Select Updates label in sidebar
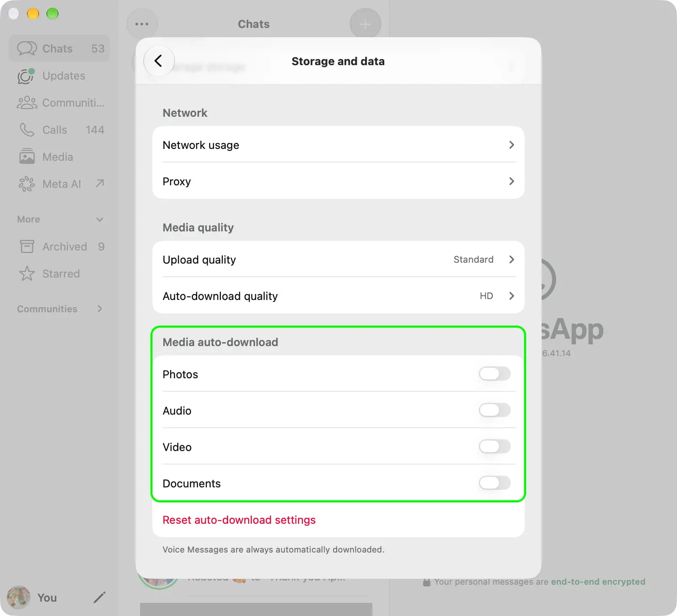 (x=64, y=76)
